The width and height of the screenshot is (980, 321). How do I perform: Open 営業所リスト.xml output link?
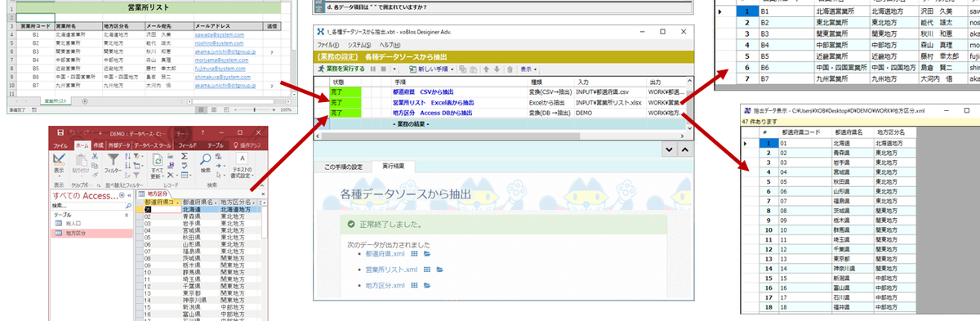click(391, 270)
